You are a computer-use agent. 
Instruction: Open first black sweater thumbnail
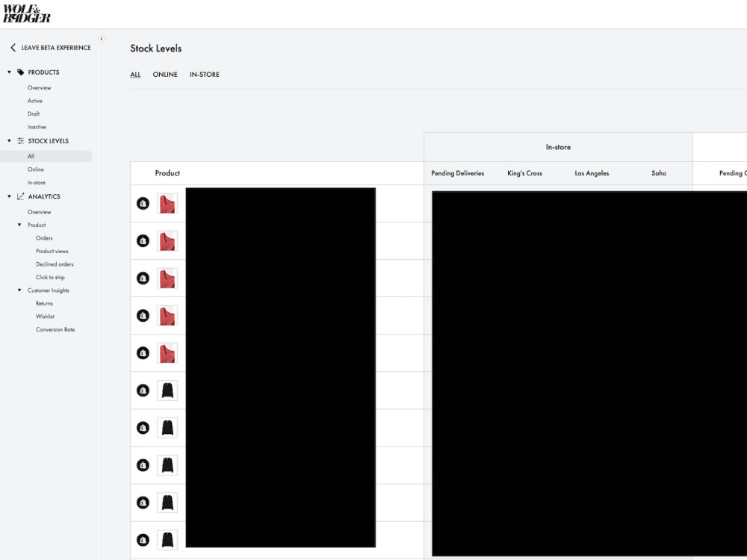coord(167,391)
